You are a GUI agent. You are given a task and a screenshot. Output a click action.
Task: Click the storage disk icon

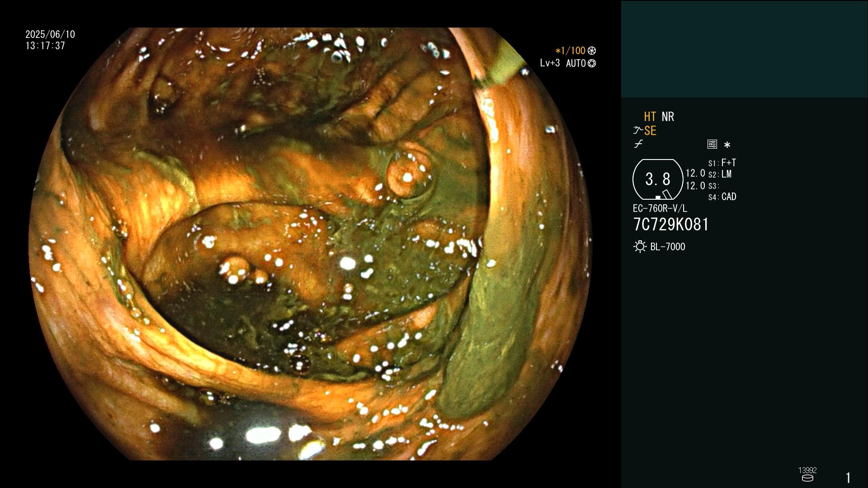(x=807, y=478)
